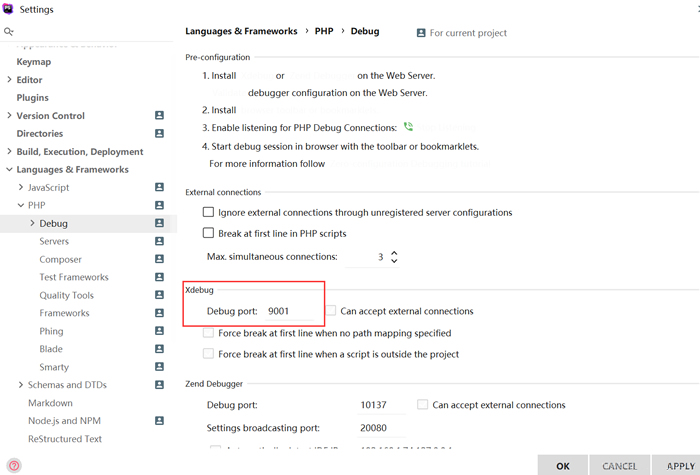Enable Ignore external connections checkbox
Image resolution: width=700 pixels, height=475 pixels.
(208, 212)
